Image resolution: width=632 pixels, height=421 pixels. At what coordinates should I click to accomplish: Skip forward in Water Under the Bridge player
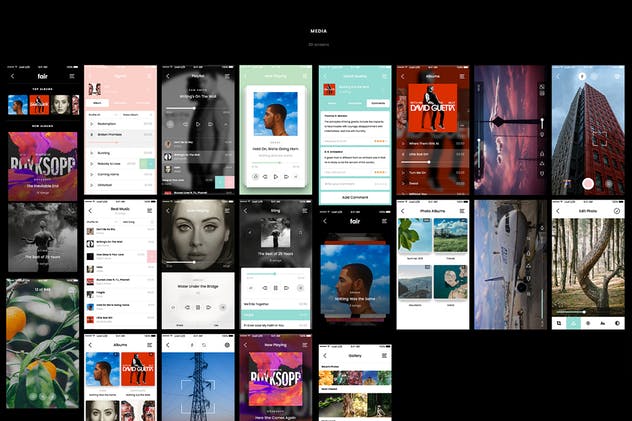208,307
